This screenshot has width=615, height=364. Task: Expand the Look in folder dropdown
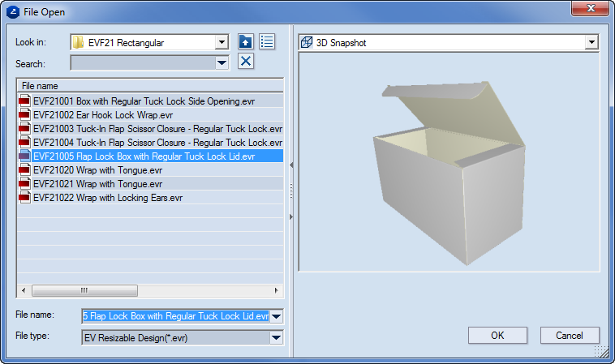point(221,42)
